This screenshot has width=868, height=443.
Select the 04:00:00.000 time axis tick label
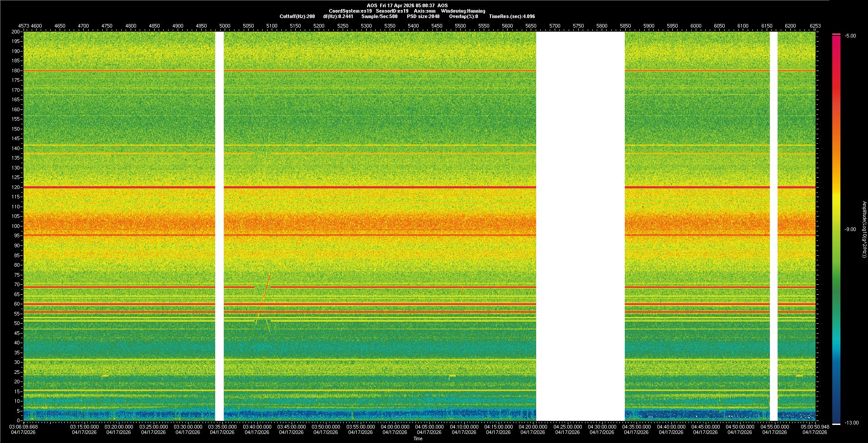(395, 427)
